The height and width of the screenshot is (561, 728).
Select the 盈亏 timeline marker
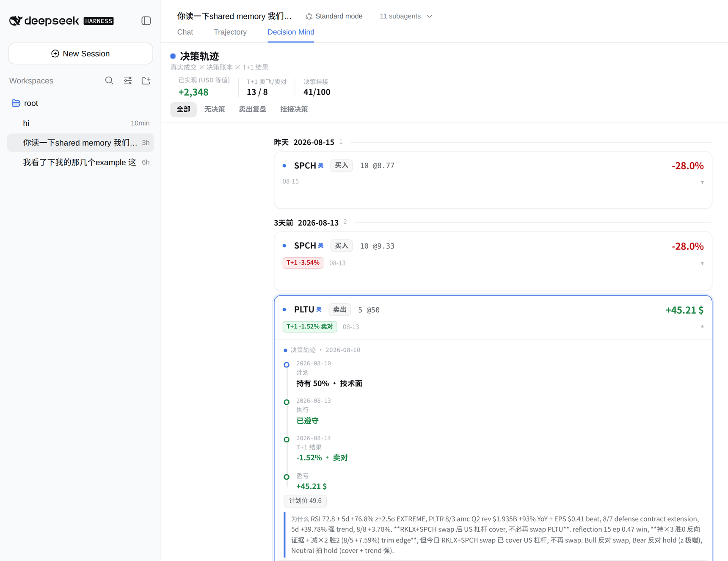coord(287,477)
